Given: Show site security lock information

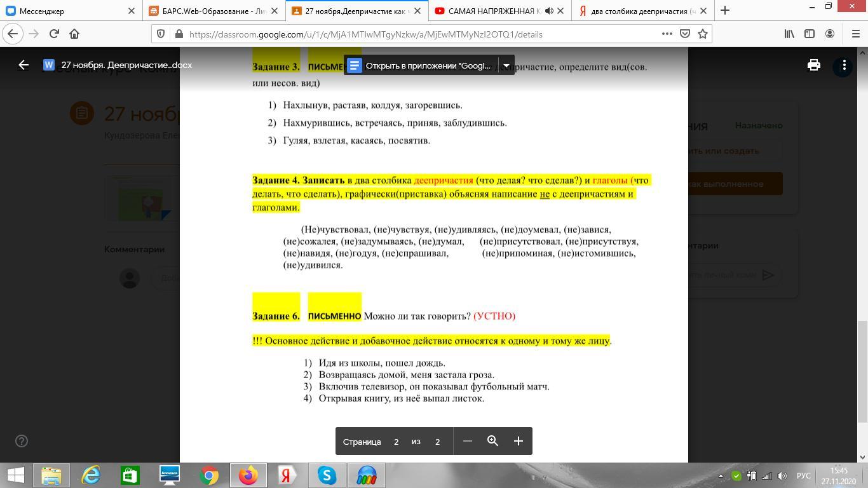Looking at the screenshot, I should click(x=179, y=34).
